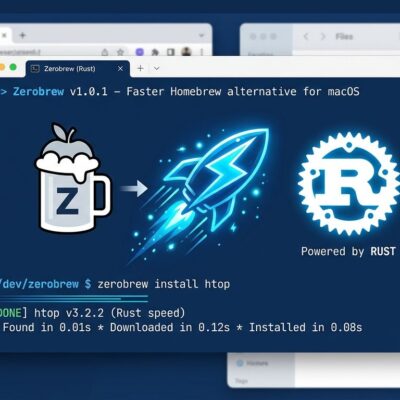Image resolution: width=400 pixels, height=400 pixels.
Task: Click 'htop v3.2.2 (Rust speed)' text
Action: pyautogui.click(x=110, y=313)
